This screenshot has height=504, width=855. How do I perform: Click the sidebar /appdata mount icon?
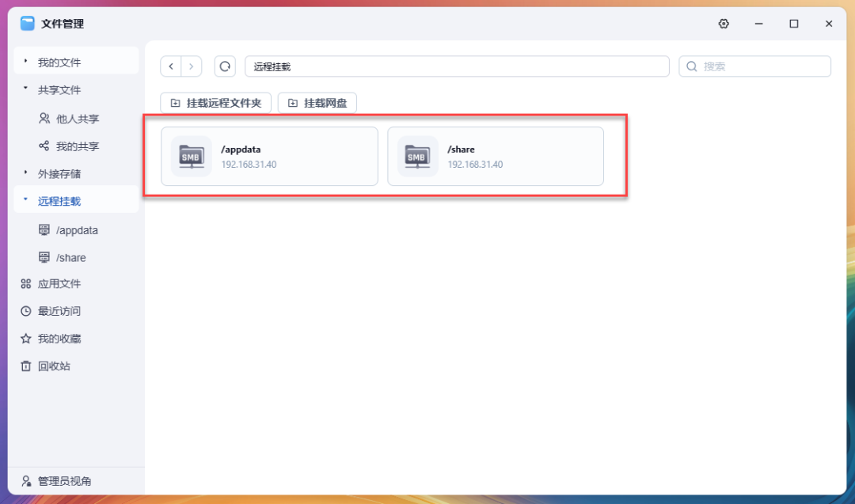pyautogui.click(x=44, y=230)
